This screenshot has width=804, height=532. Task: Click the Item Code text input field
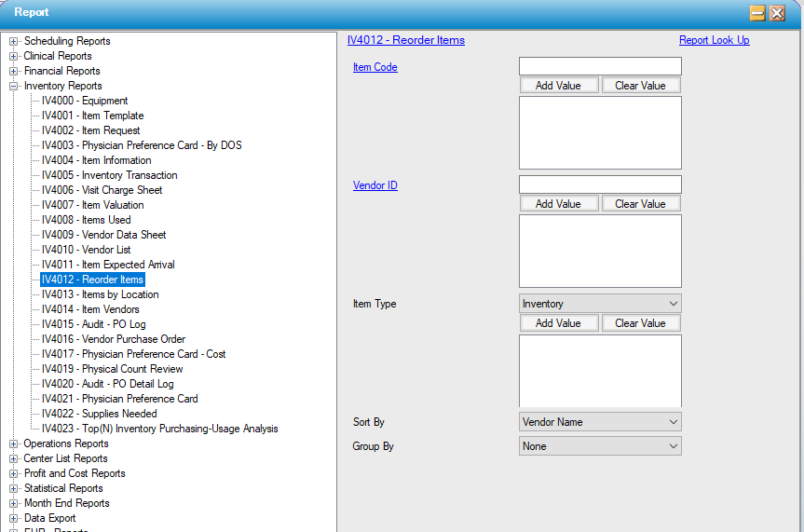(599, 66)
